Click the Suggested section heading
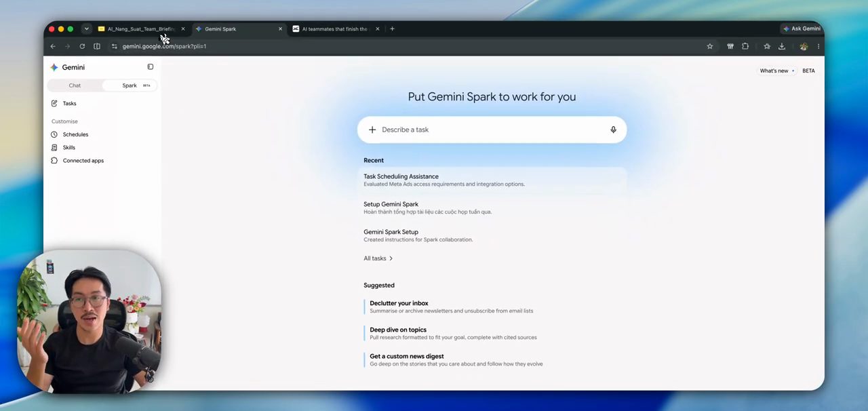Viewport: 868px width, 411px height. click(x=379, y=286)
